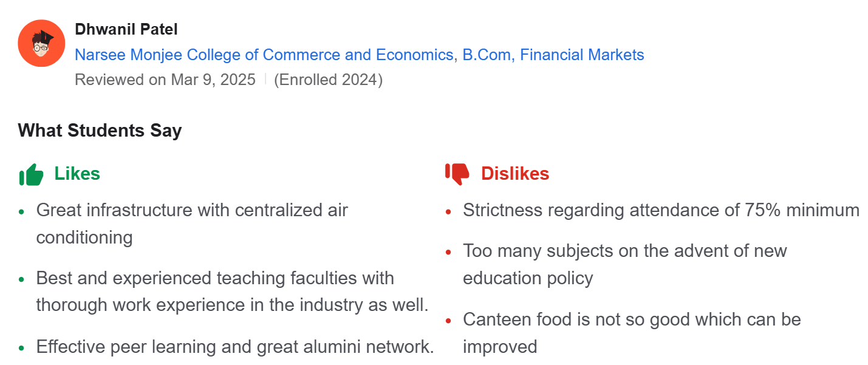The height and width of the screenshot is (365, 868).
Task: Select the red "Dislikes" heading label
Action: coord(515,174)
